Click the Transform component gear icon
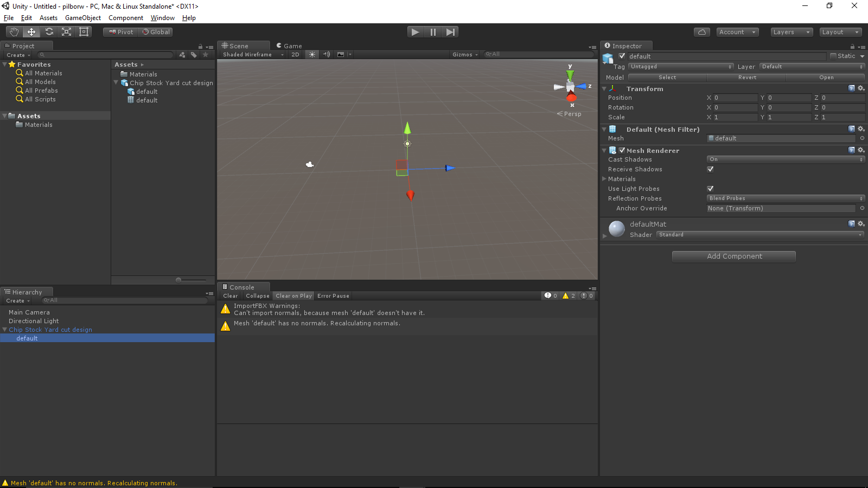 click(861, 88)
